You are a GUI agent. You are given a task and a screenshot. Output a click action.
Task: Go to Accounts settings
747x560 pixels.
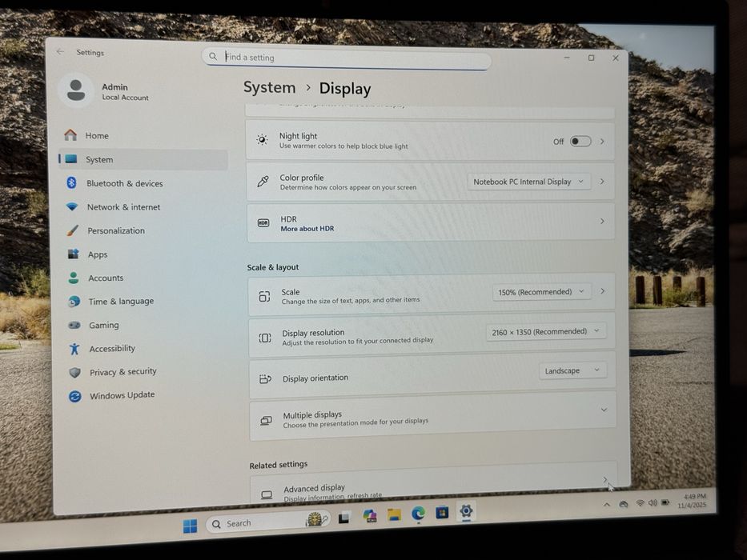click(106, 278)
